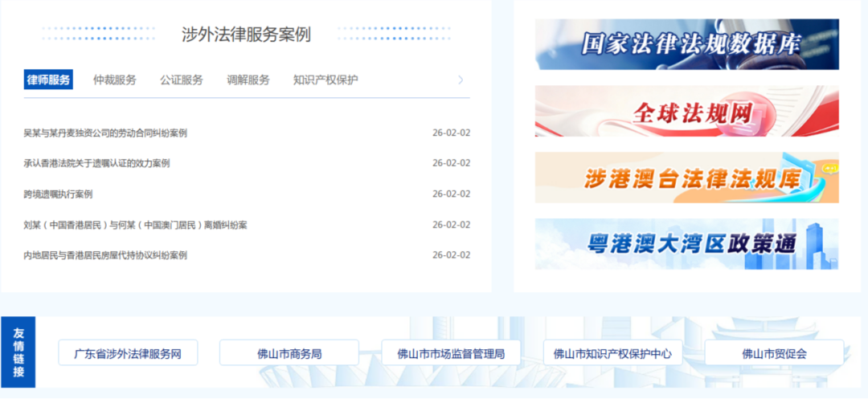868x399 pixels.
Task: Open the 佛山市市场监督管理局 link button
Action: click(451, 352)
